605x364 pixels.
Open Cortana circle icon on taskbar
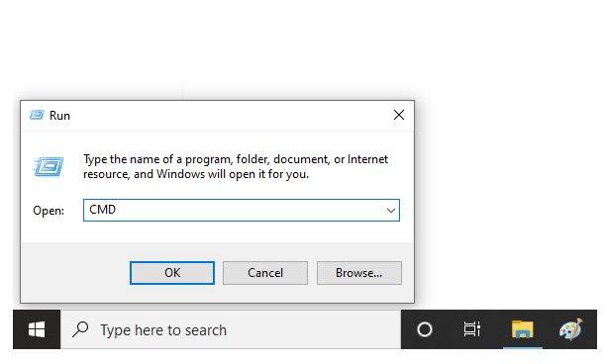pos(425,329)
